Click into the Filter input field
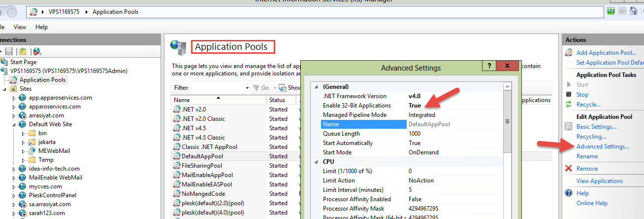This screenshot has height=219, width=644. pos(218,88)
